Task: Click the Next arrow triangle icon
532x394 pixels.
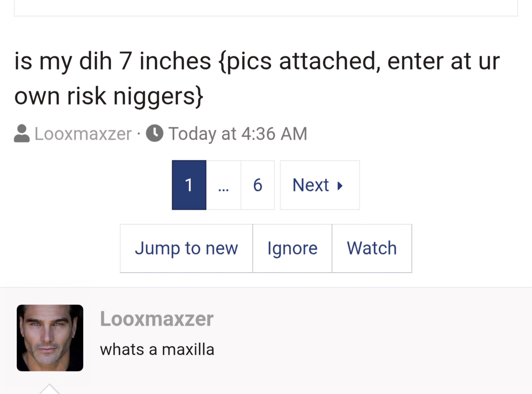Action: point(340,186)
